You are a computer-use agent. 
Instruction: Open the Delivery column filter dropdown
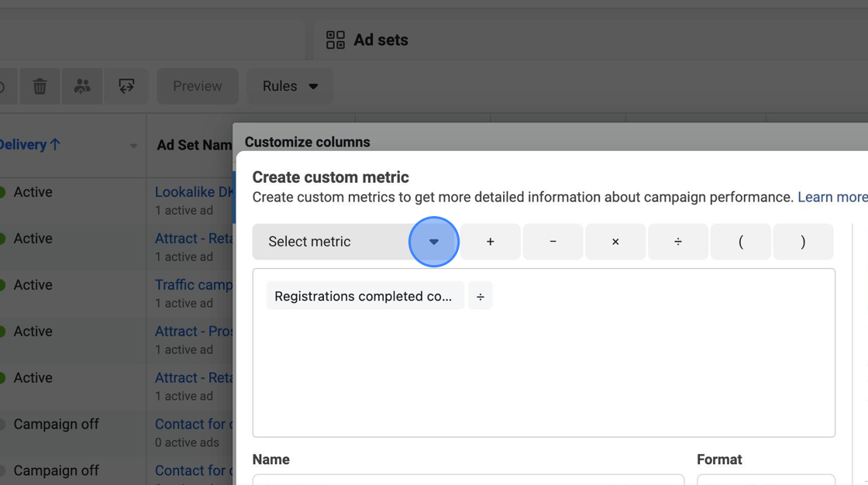133,145
